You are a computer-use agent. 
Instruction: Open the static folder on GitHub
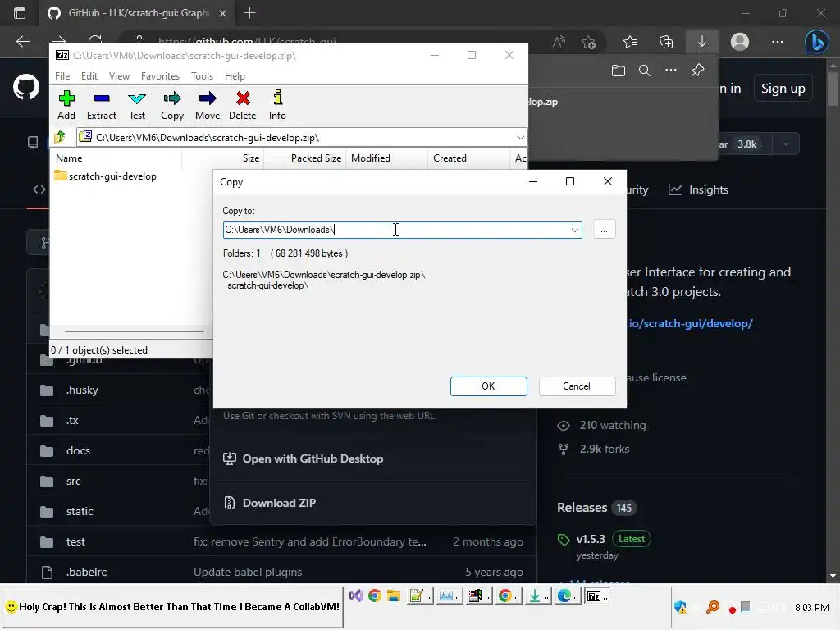80,512
